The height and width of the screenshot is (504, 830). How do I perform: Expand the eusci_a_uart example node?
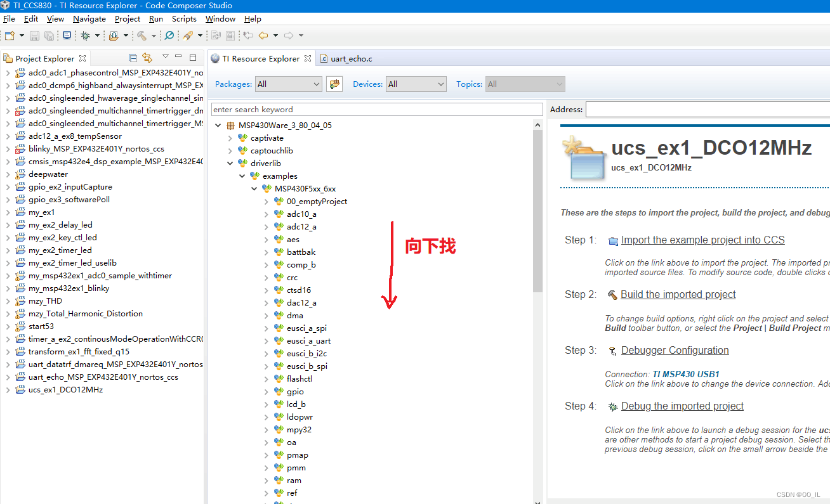[267, 340]
